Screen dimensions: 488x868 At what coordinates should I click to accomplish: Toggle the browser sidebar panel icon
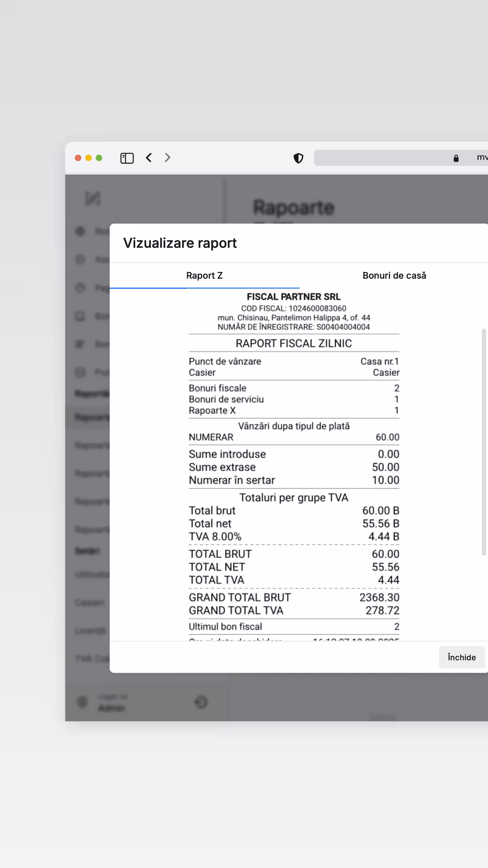127,158
